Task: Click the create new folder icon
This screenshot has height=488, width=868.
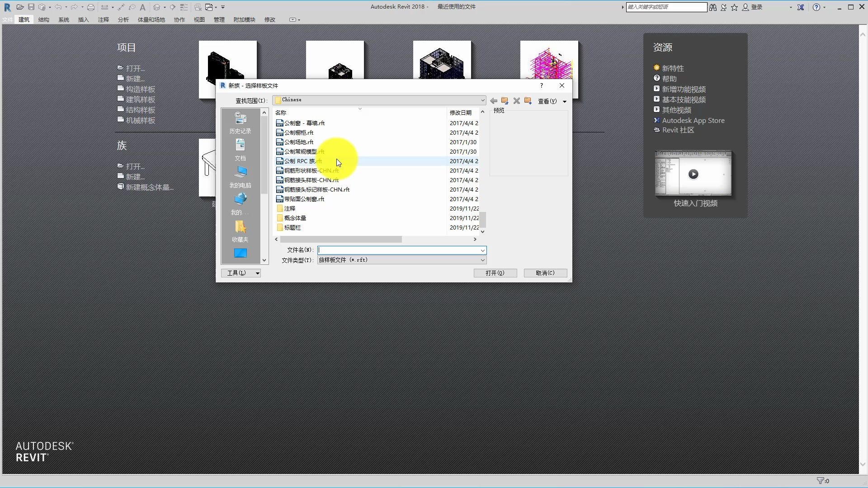Action: pos(528,101)
